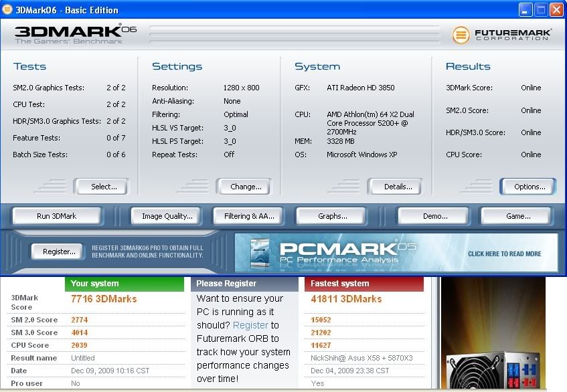Close the 3DMark06 window
The height and width of the screenshot is (392, 567).
(x=556, y=9)
